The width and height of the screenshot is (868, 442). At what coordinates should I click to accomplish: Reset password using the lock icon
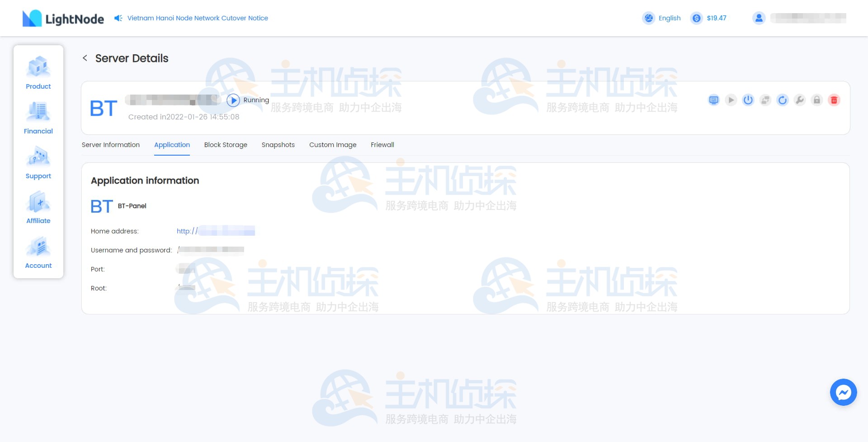pyautogui.click(x=817, y=100)
